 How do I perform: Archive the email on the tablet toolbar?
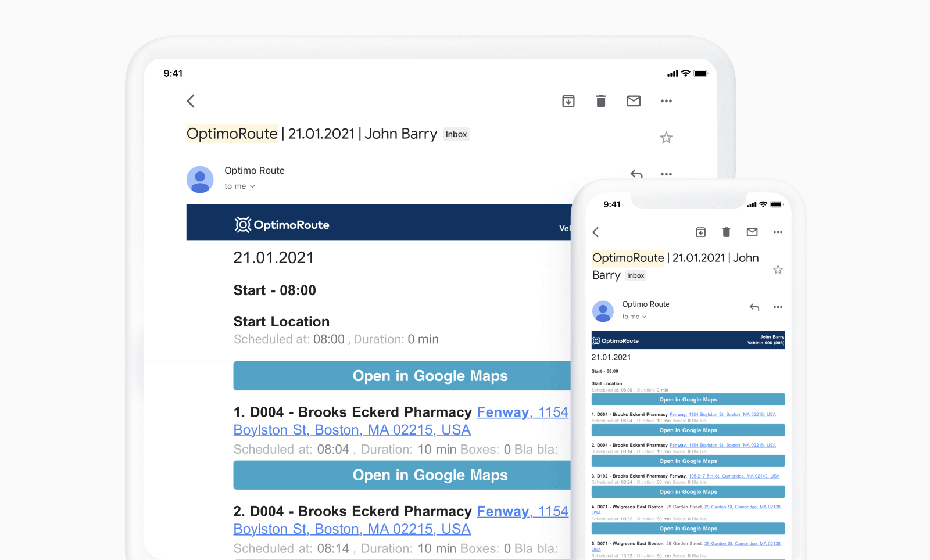pyautogui.click(x=568, y=101)
